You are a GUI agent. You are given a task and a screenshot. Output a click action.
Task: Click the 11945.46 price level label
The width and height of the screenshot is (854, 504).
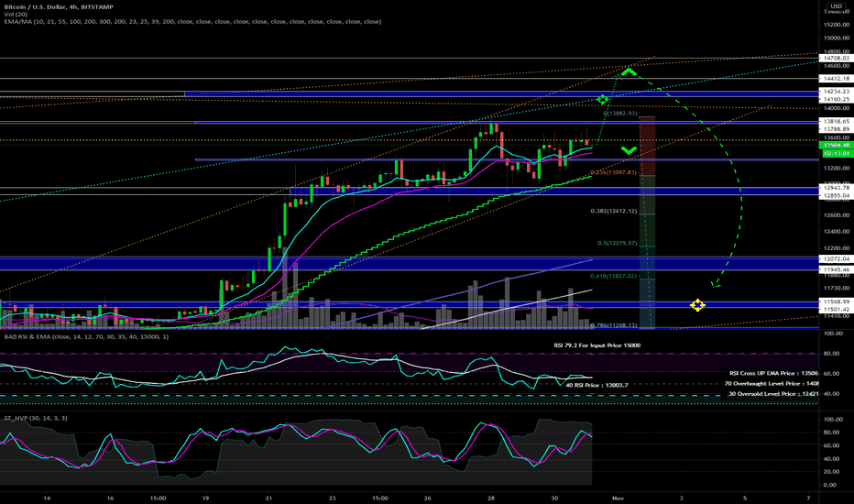click(x=837, y=269)
